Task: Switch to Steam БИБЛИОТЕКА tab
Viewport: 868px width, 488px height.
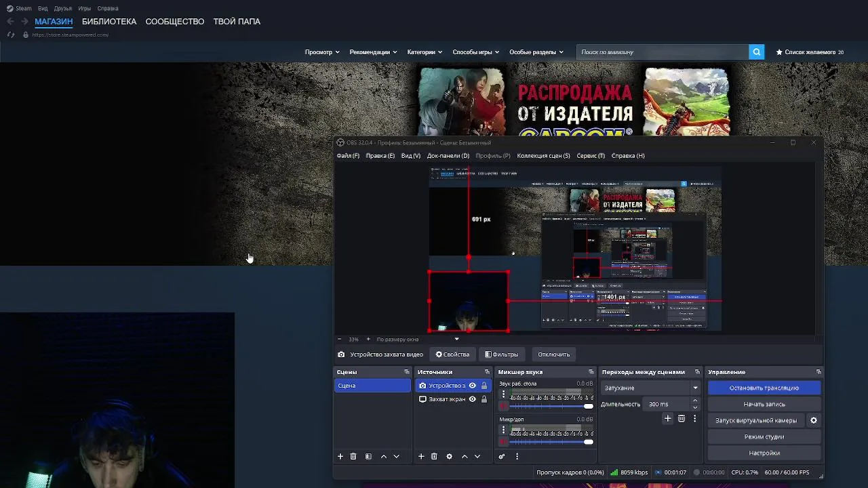Action: click(109, 21)
